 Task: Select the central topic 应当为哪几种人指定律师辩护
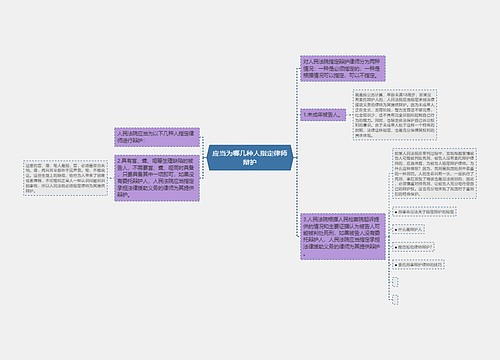[250, 158]
